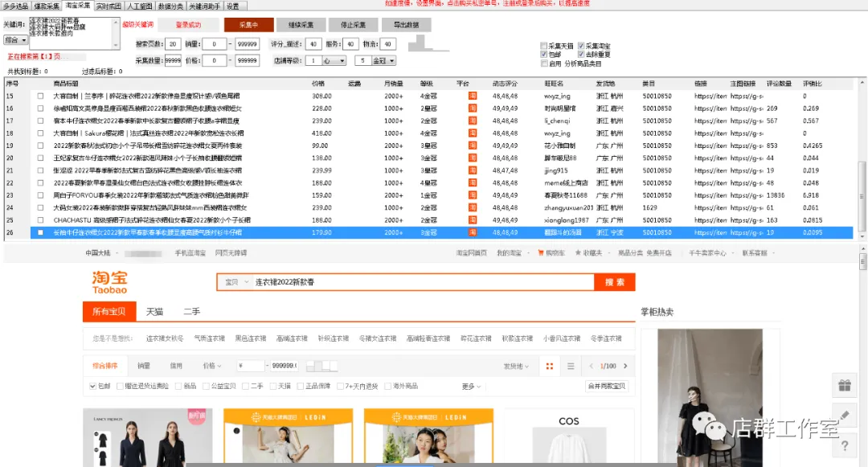Toggle the 采集天猫 checkbox

pyautogui.click(x=544, y=46)
